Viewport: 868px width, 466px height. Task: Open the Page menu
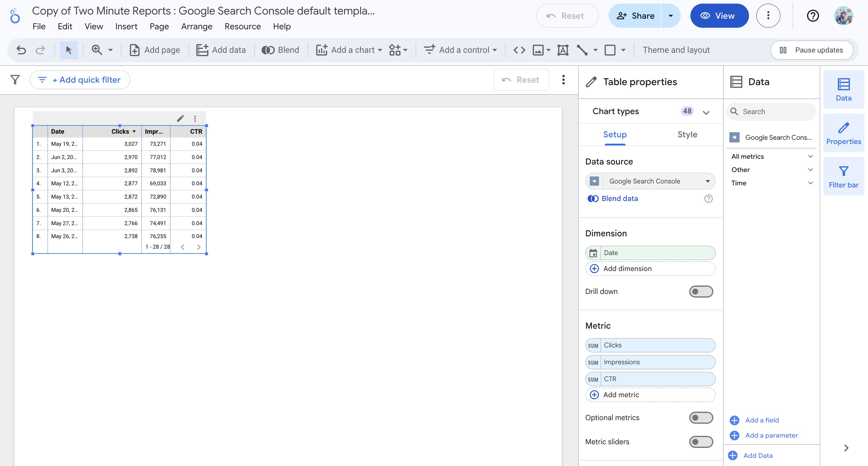click(159, 26)
